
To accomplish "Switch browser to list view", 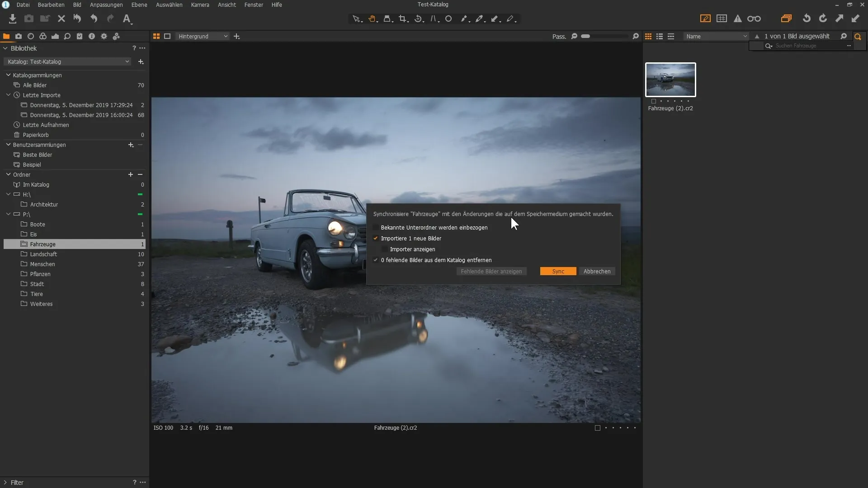I will 660,36.
